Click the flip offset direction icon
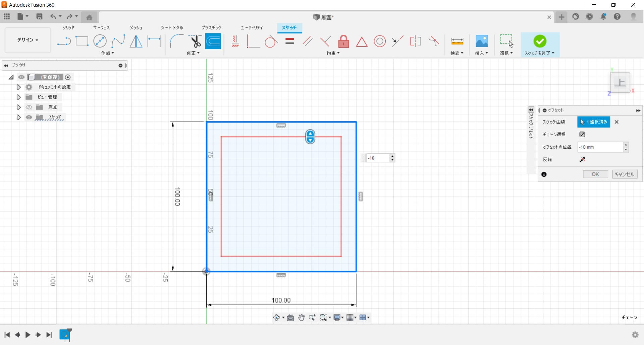Screen dimensions: 644x345 (x=582, y=160)
